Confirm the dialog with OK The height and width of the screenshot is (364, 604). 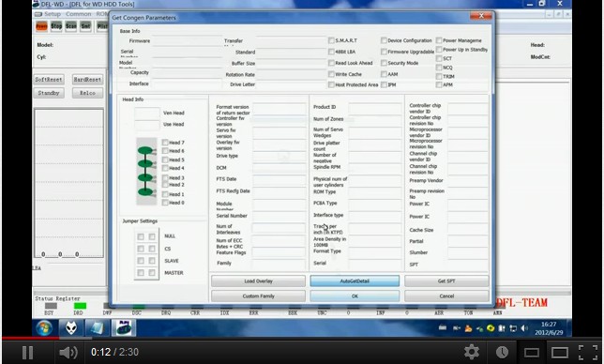pyautogui.click(x=355, y=296)
